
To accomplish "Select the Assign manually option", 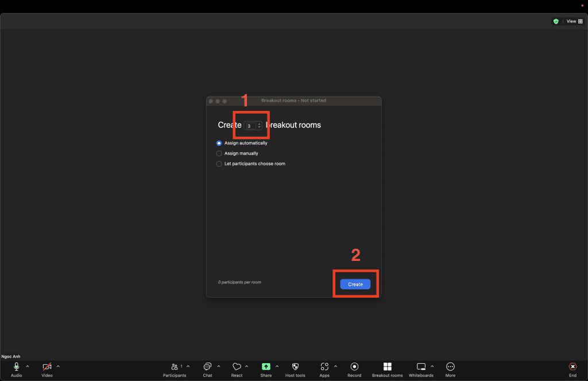I will pos(219,153).
